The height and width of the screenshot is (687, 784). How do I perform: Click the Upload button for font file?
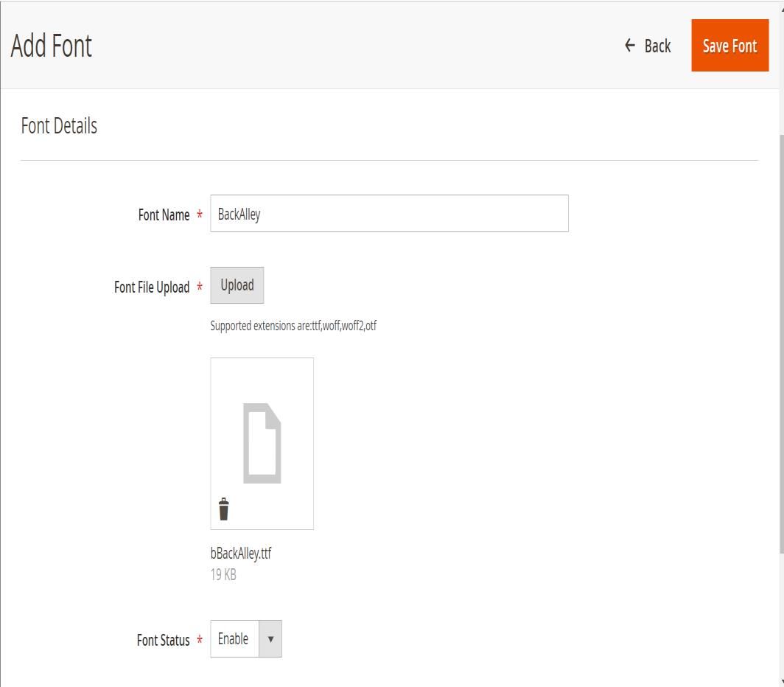[237, 285]
